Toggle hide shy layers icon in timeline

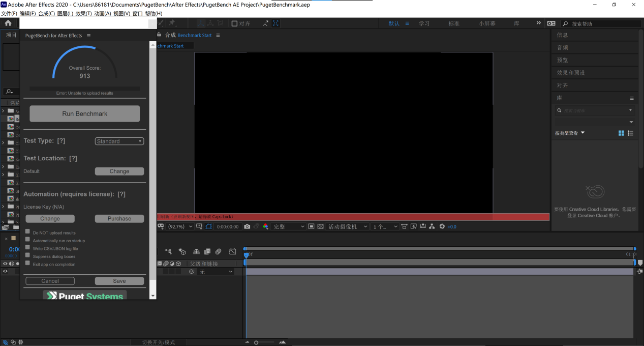click(197, 251)
